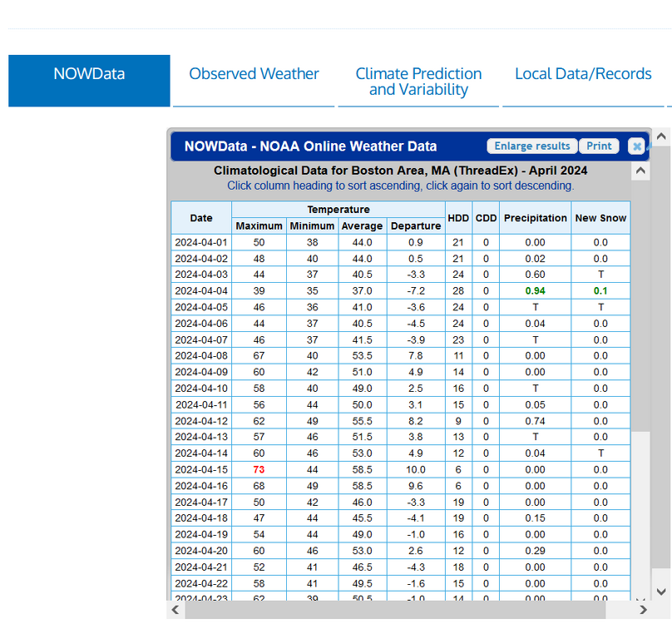
Task: Click minimum value 35 for April 4
Action: coord(312,290)
